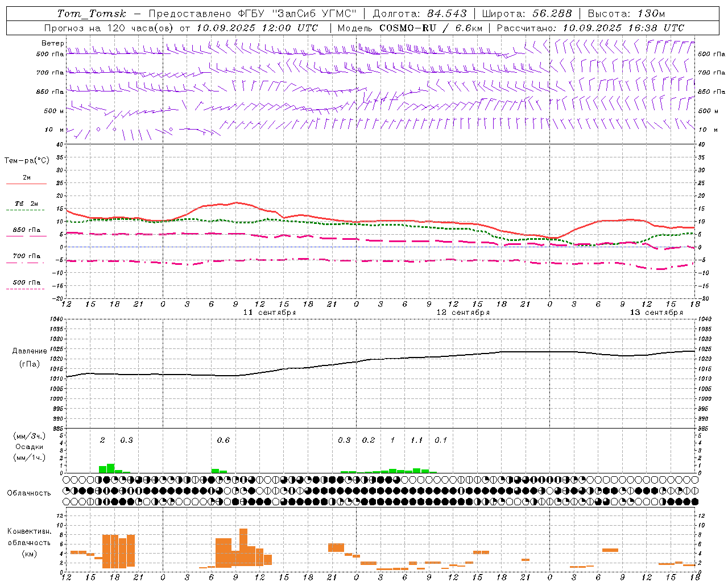Click the 0.2 precipitation amount
Image resolution: width=728 pixels, height=582 pixels.
(x=369, y=440)
